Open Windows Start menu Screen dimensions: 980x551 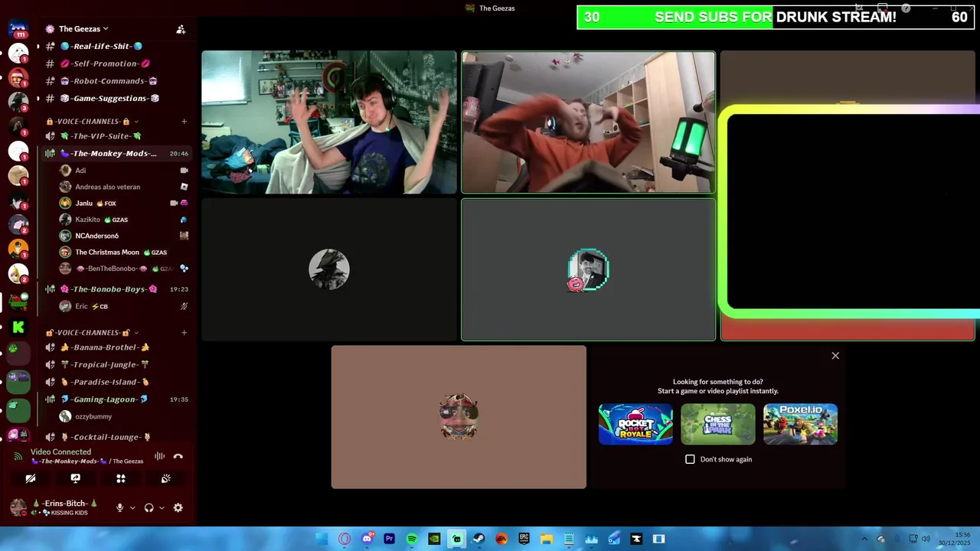click(322, 539)
